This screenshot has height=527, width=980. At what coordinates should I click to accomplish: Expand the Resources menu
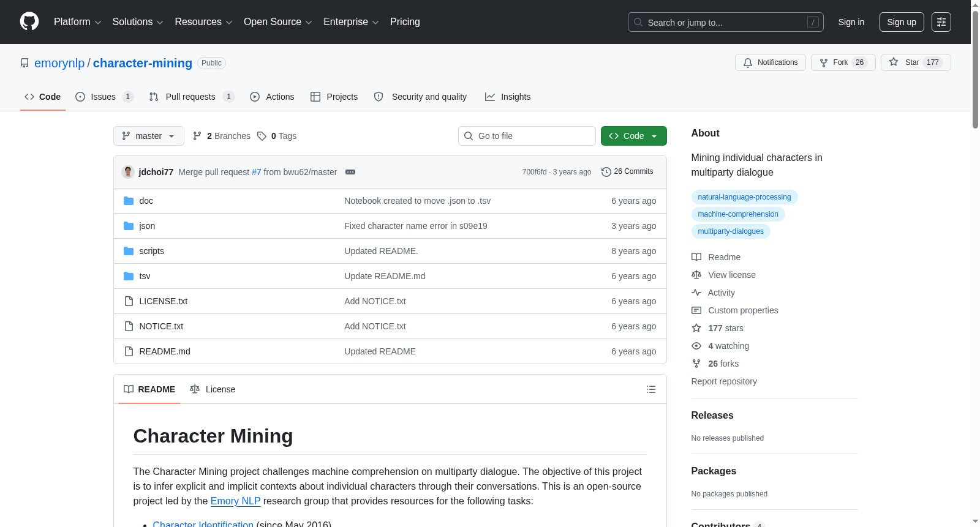(203, 22)
